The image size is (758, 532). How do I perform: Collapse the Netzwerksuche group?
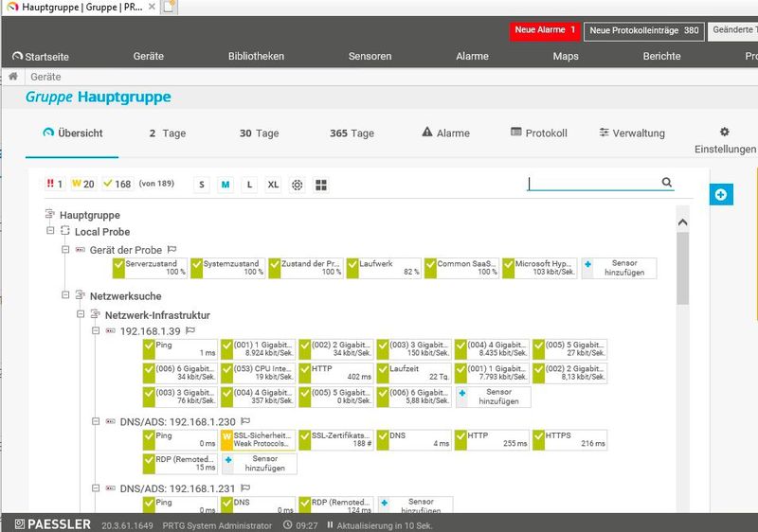65,294
